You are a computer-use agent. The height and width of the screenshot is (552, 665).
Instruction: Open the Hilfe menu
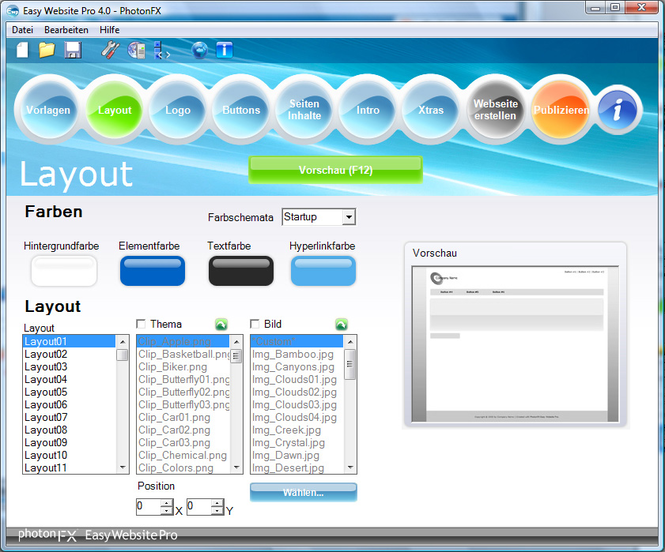109,30
